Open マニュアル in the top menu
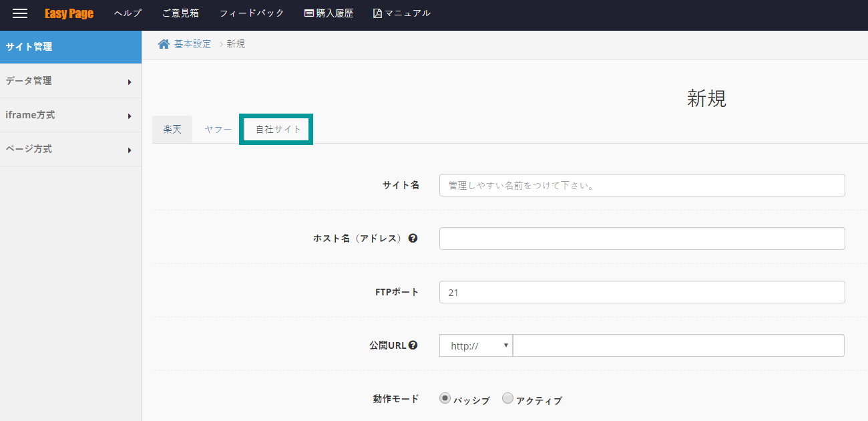The image size is (868, 421). (402, 13)
